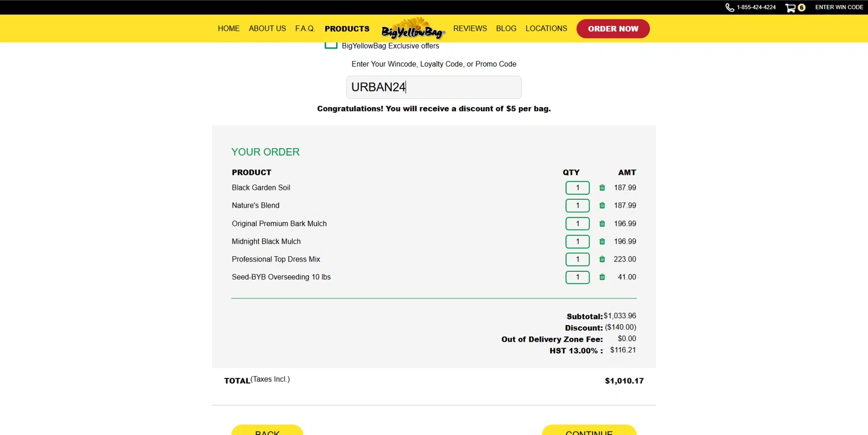This screenshot has height=435, width=868.
Task: Click the YOUR ORDER heading
Action: click(266, 152)
